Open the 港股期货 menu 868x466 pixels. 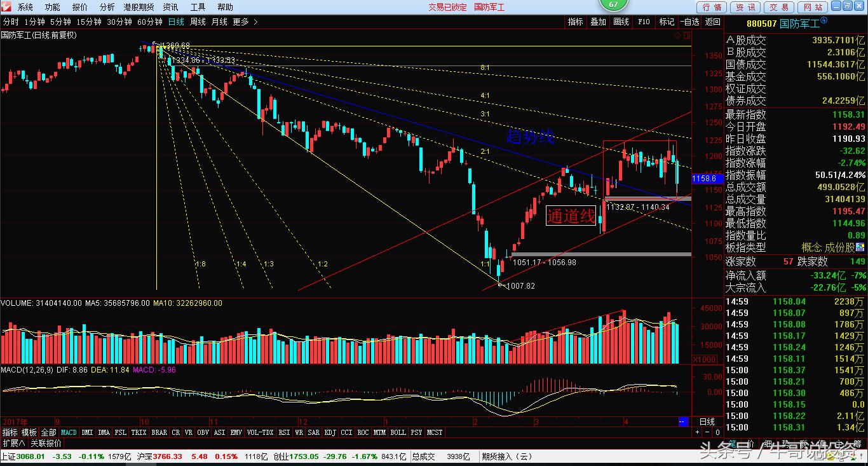click(139, 7)
